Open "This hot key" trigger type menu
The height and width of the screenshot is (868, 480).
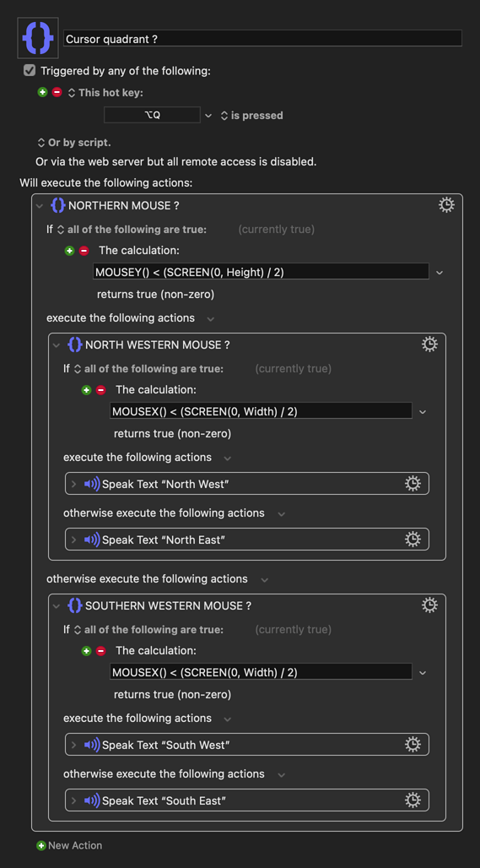[105, 93]
